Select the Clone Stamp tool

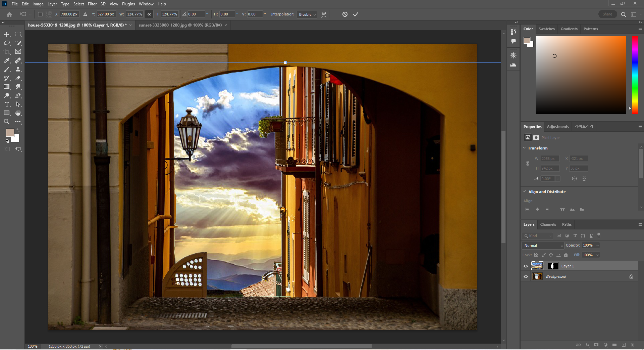18,69
